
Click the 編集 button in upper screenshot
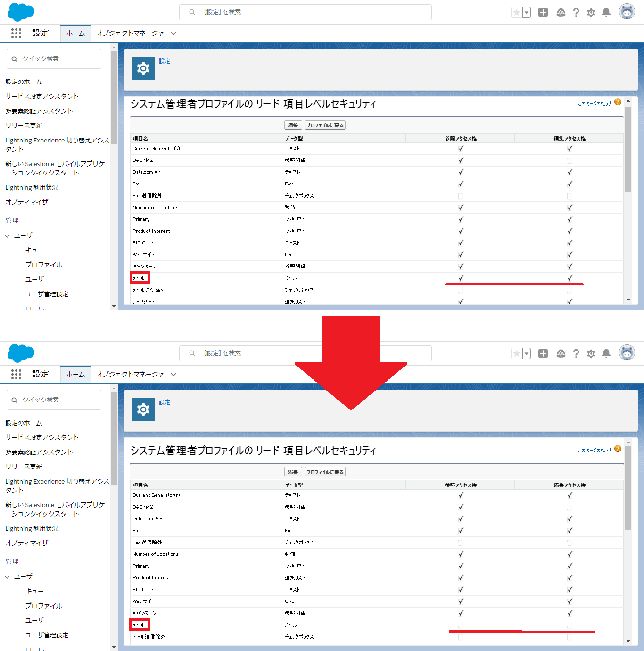point(293,125)
